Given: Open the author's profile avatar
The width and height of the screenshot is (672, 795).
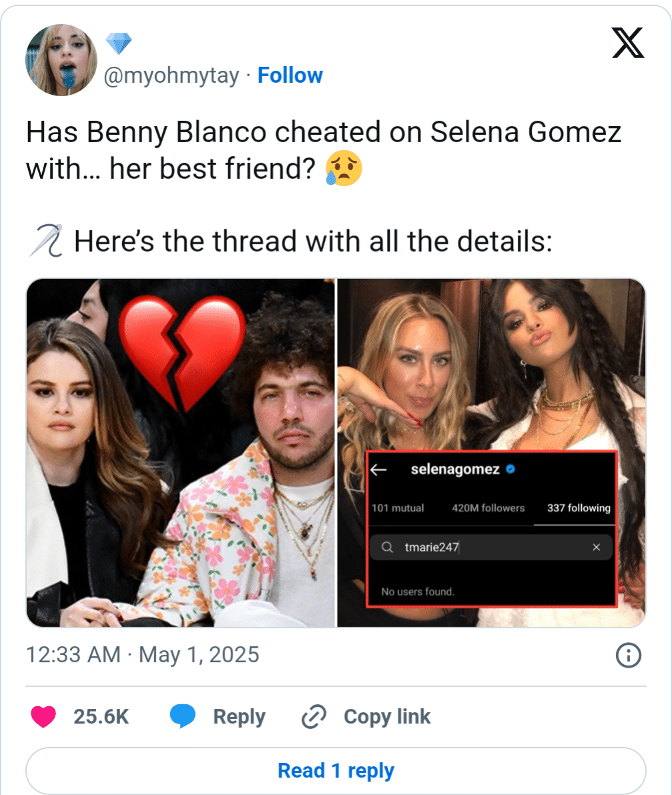Looking at the screenshot, I should [61, 60].
